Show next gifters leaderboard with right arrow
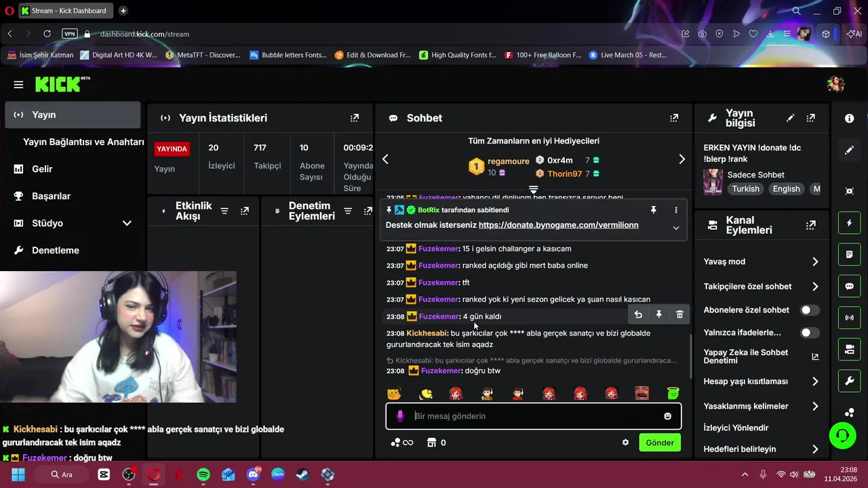The image size is (868, 488). [x=682, y=159]
